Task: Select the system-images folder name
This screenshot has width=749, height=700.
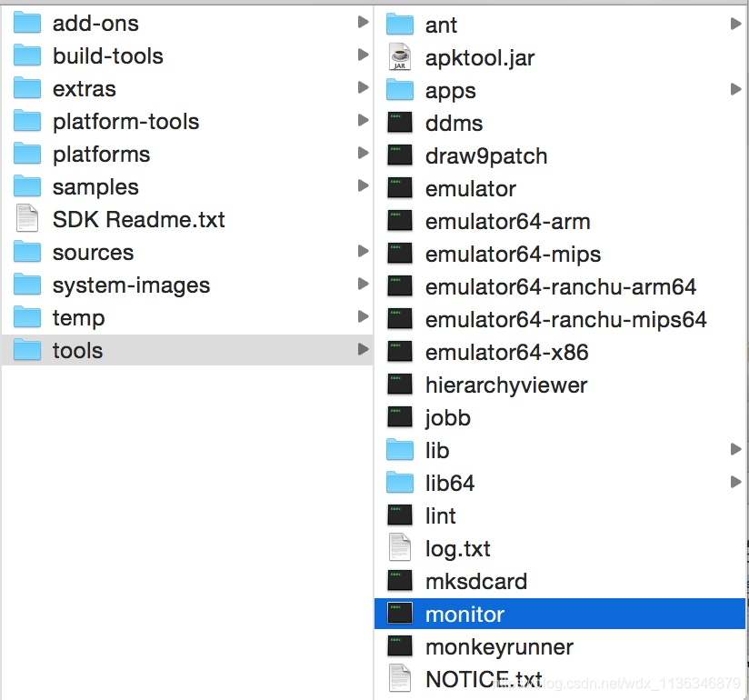Action: tap(132, 285)
